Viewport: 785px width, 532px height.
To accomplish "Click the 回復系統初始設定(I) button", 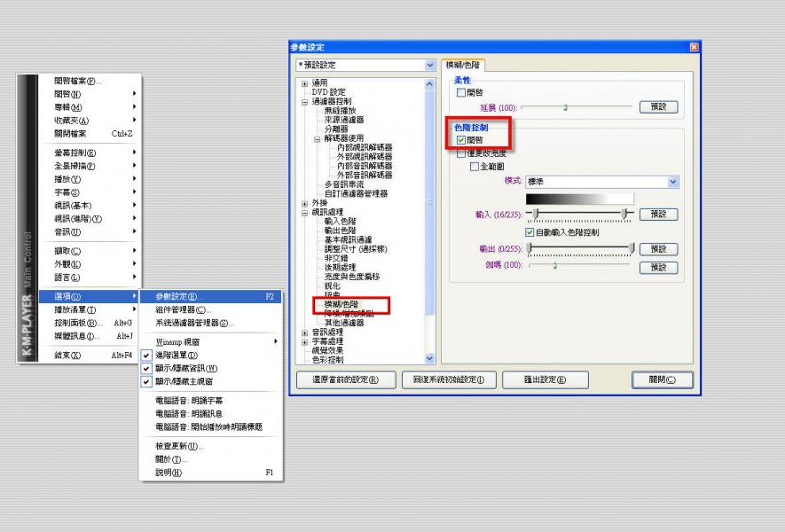I will click(449, 379).
